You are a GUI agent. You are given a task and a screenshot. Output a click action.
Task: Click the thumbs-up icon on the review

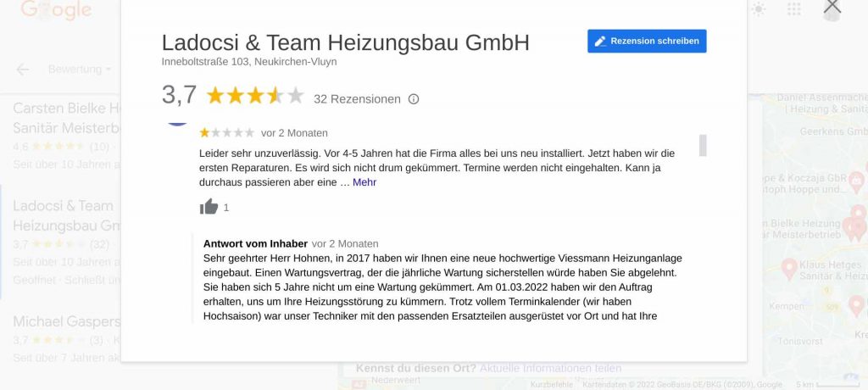[x=209, y=207]
